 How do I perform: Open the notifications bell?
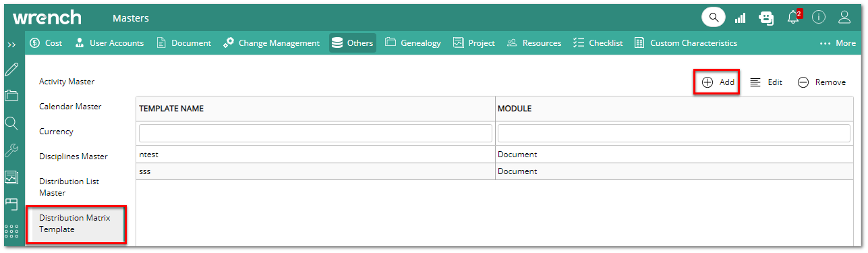tap(794, 18)
